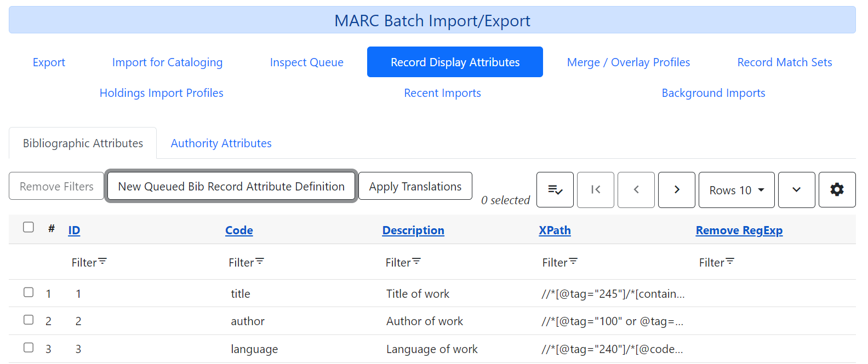Switch to the Authority Attributes tab
Image resolution: width=868 pixels, height=364 pixels.
click(x=221, y=143)
